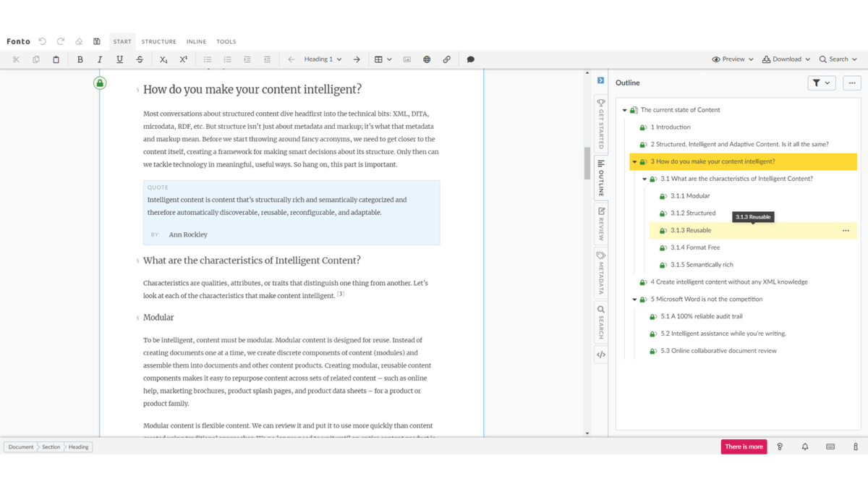Open the source code view side tab
The image size is (868, 487).
[x=600, y=355]
